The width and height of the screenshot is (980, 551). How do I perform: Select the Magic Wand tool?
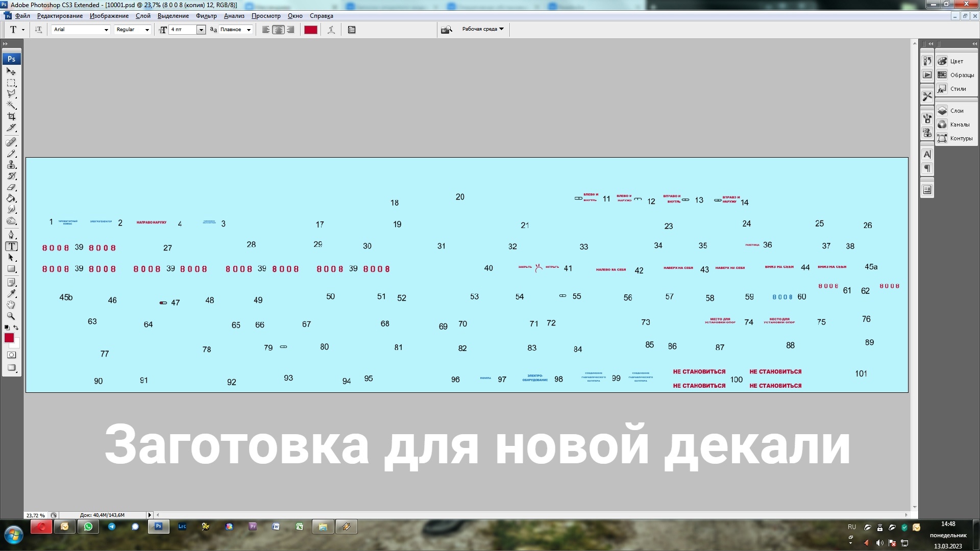pyautogui.click(x=11, y=106)
